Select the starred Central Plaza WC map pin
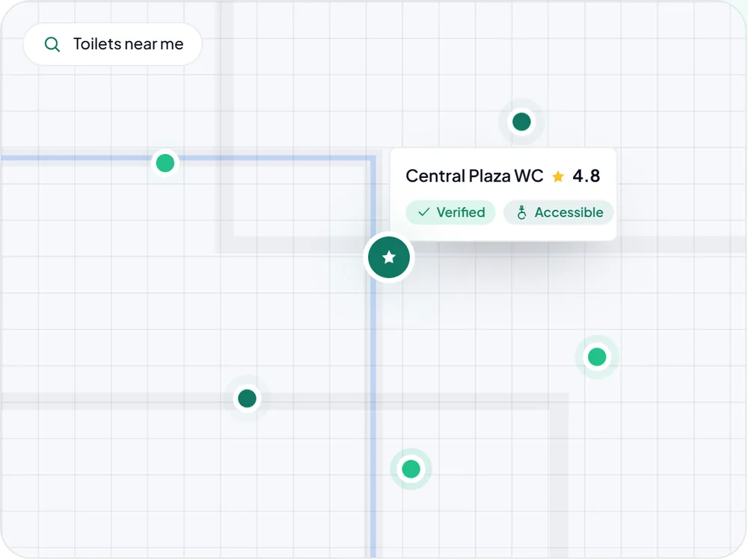The width and height of the screenshot is (748, 560). click(x=389, y=257)
